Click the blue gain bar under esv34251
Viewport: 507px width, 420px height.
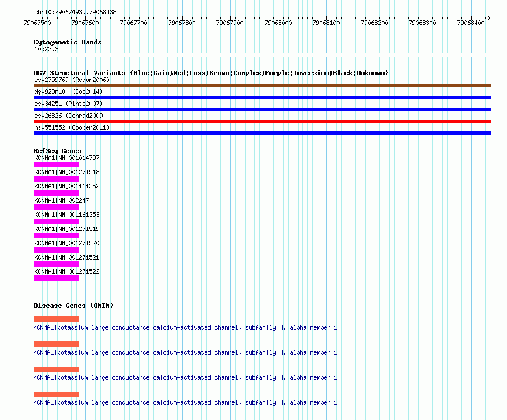[x=262, y=109]
